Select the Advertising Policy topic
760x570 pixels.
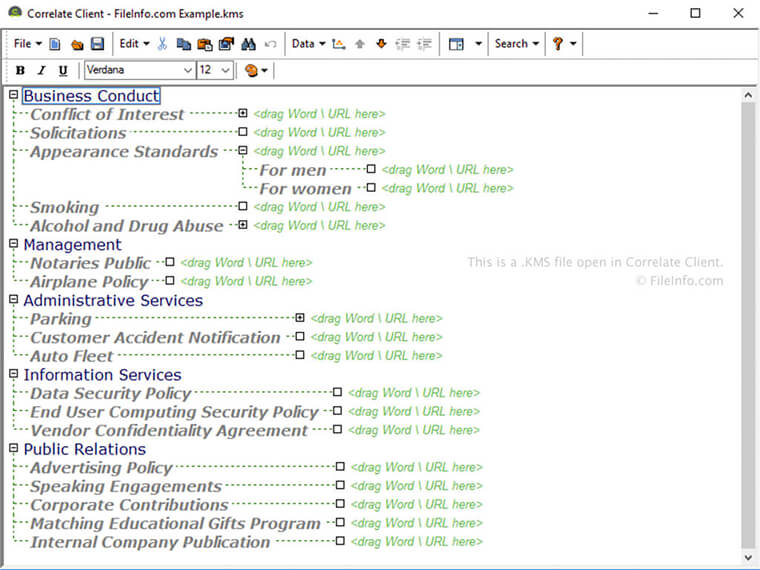(101, 468)
